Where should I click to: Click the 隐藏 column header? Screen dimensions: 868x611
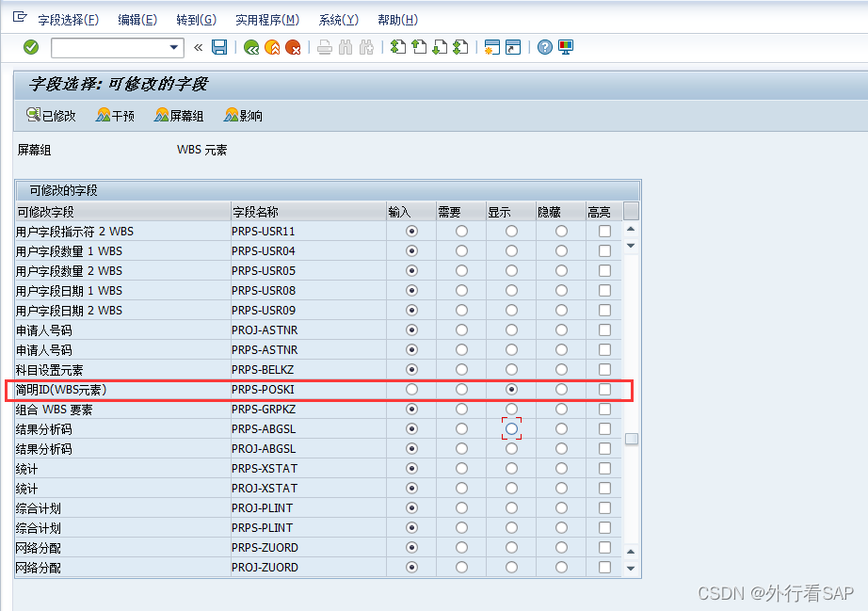[x=561, y=212]
